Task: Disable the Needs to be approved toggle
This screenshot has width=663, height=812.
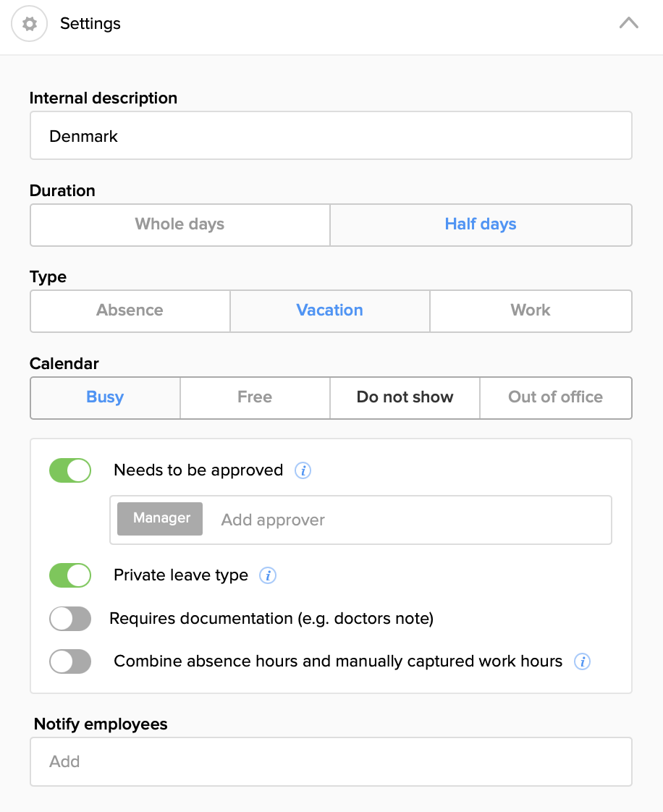Action: 70,470
